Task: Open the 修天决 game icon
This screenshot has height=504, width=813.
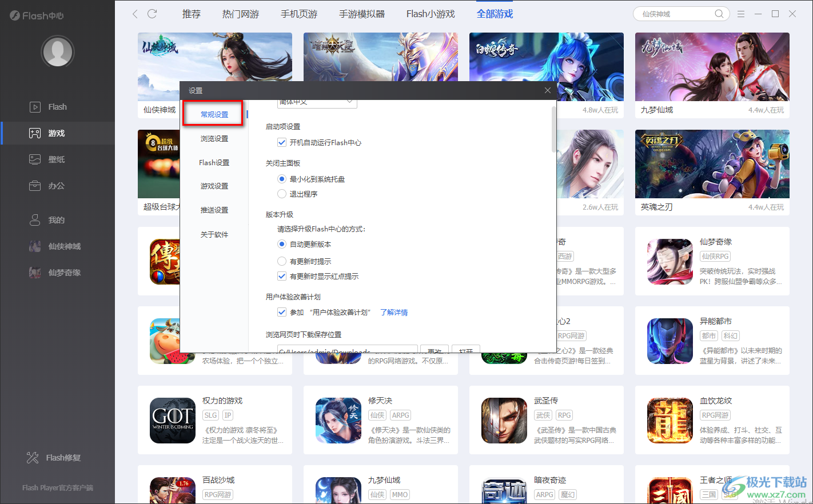Action: pos(338,421)
